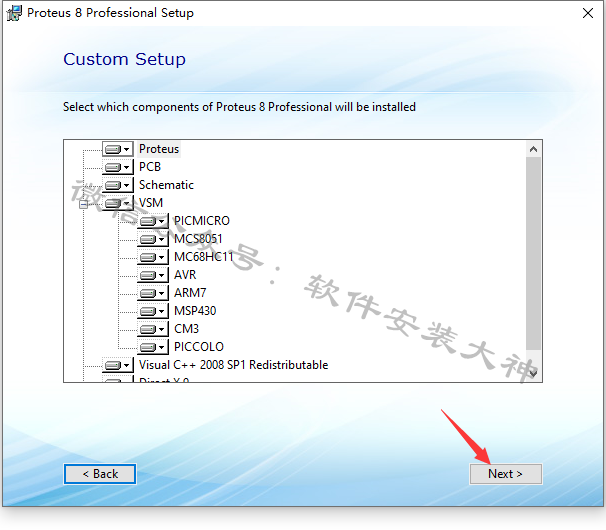The height and width of the screenshot is (530, 606).
Task: Open the Proteus feature install dropdown
Action: (x=118, y=149)
